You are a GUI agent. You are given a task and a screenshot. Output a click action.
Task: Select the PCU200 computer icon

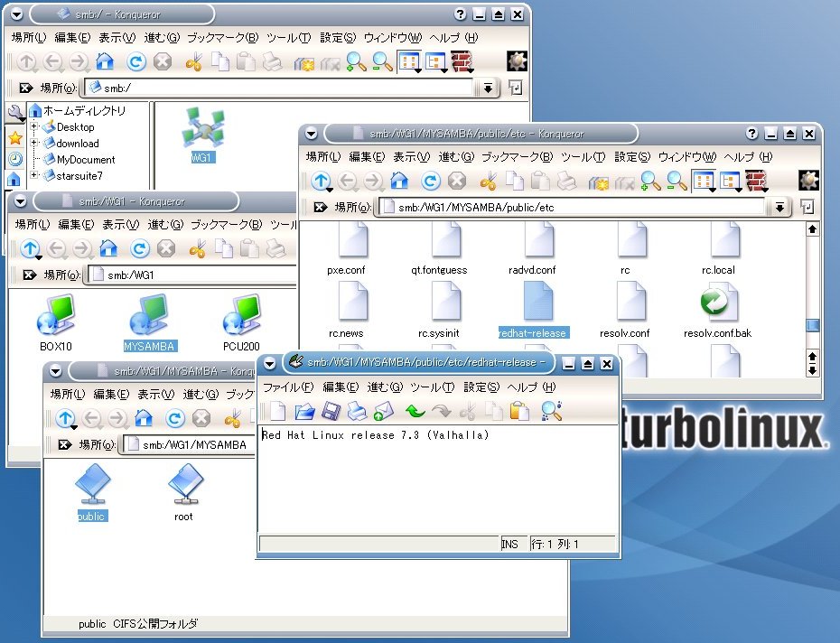pyautogui.click(x=241, y=323)
